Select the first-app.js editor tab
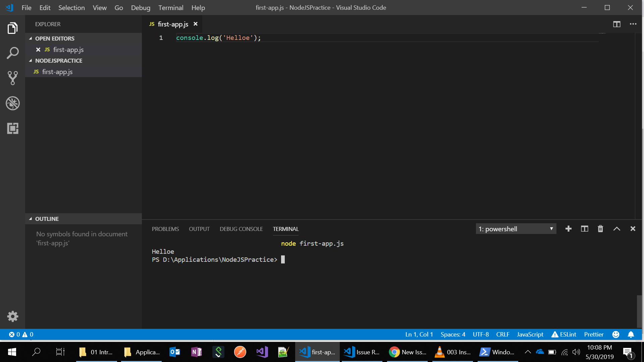 click(173, 24)
